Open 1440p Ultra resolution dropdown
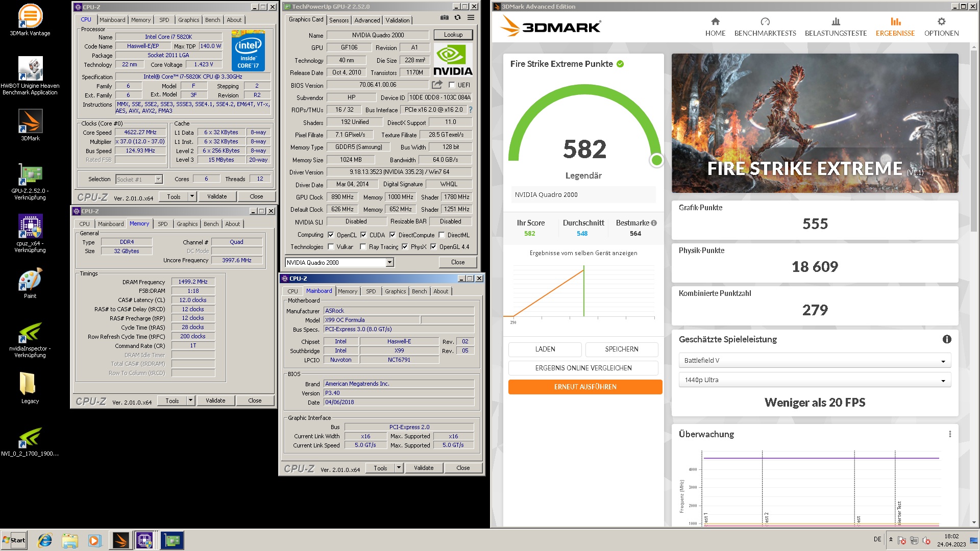Image resolution: width=980 pixels, height=551 pixels. click(815, 380)
